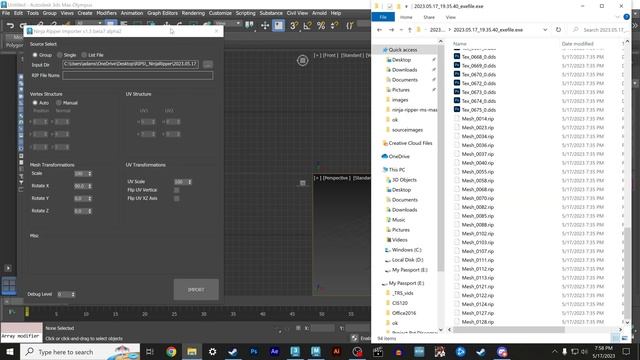Open Google Chrome from the taskbar
The height and width of the screenshot is (360, 640).
171,351
